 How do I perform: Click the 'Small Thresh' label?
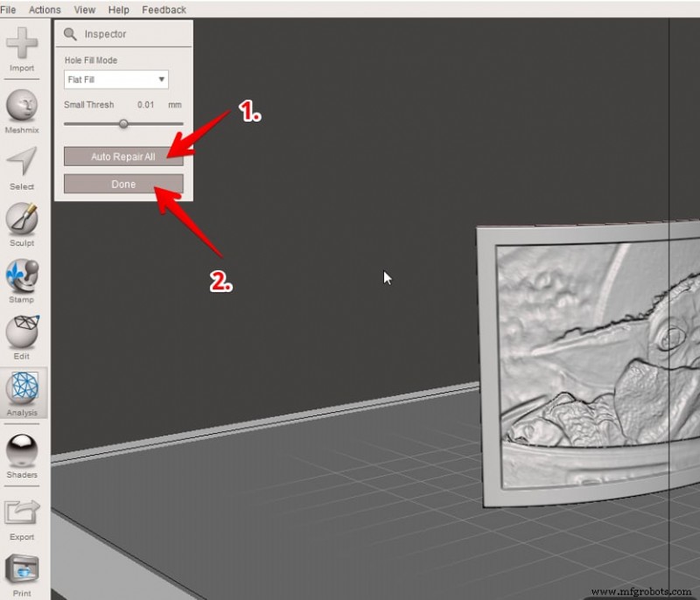89,105
